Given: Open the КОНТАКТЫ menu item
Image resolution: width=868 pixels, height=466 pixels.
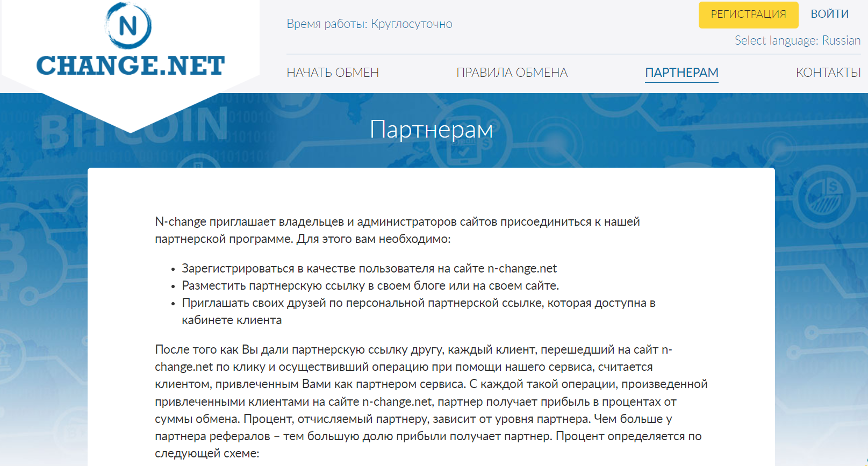Looking at the screenshot, I should click(x=828, y=73).
